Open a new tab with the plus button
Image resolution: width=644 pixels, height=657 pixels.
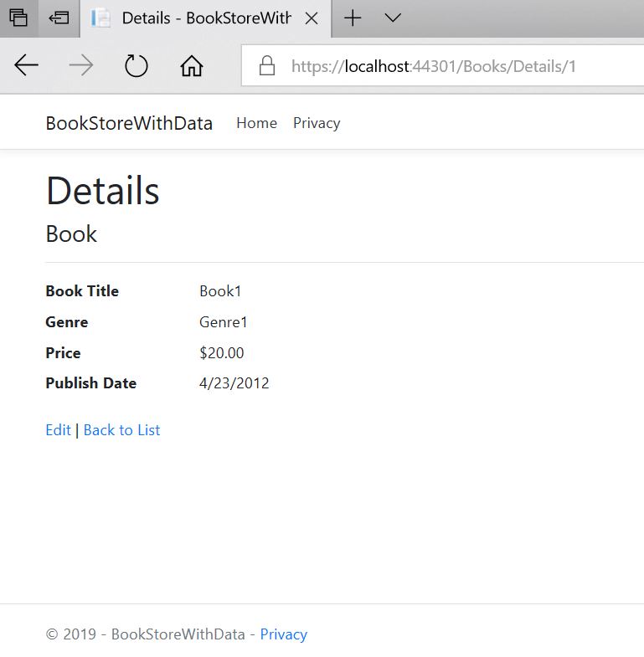tap(353, 18)
